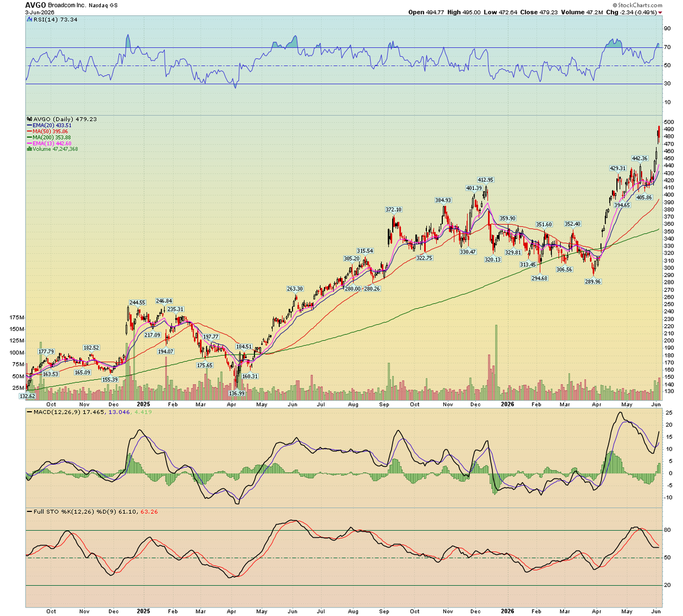
Task: Click the 405.86 price label
Action: [x=644, y=197]
